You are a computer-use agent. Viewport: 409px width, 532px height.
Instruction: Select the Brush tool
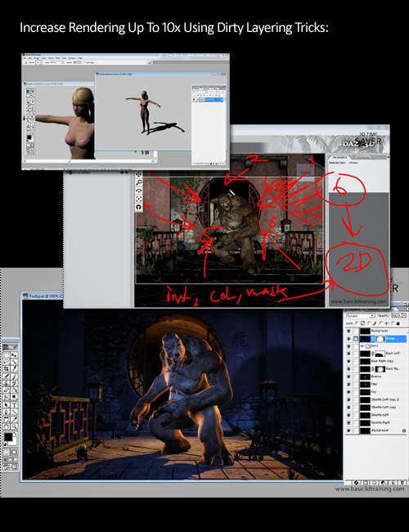14,376
